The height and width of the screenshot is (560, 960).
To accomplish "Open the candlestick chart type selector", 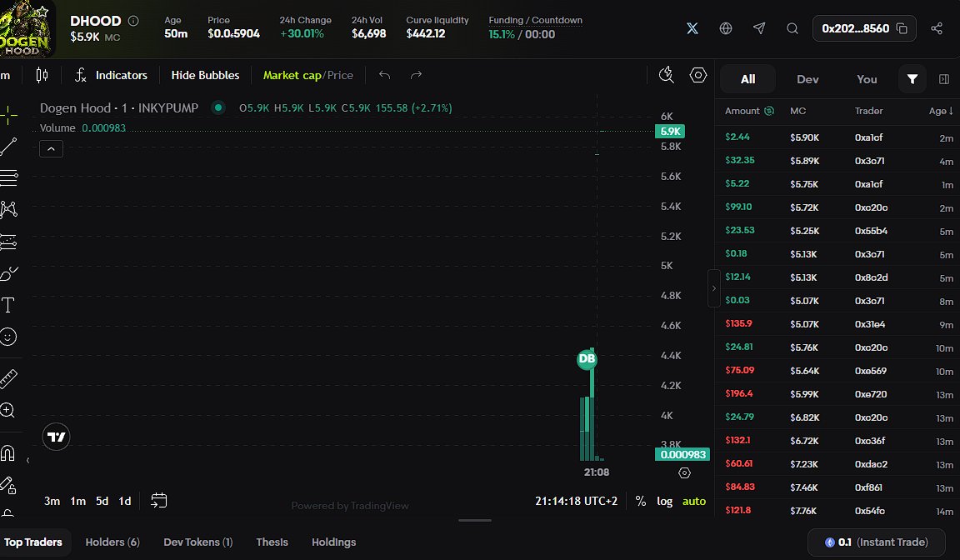I will pyautogui.click(x=42, y=75).
